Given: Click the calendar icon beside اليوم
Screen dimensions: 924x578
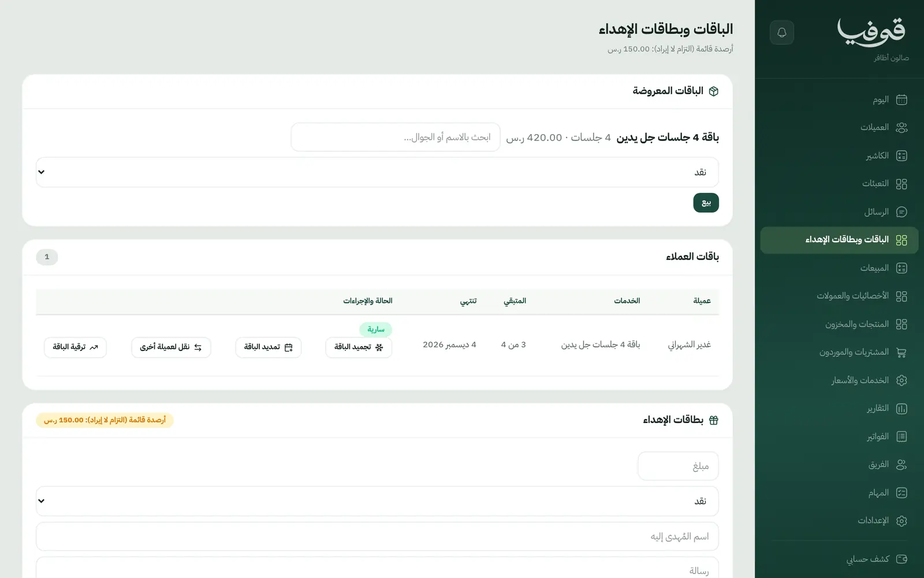Looking at the screenshot, I should coord(901,99).
